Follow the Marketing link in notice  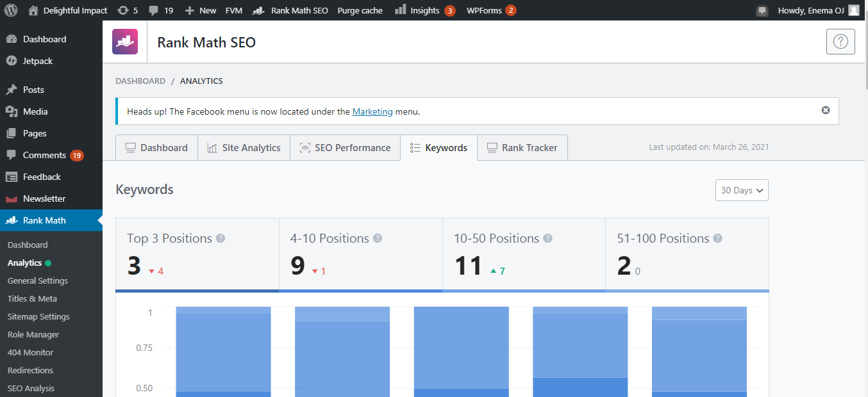coord(372,111)
